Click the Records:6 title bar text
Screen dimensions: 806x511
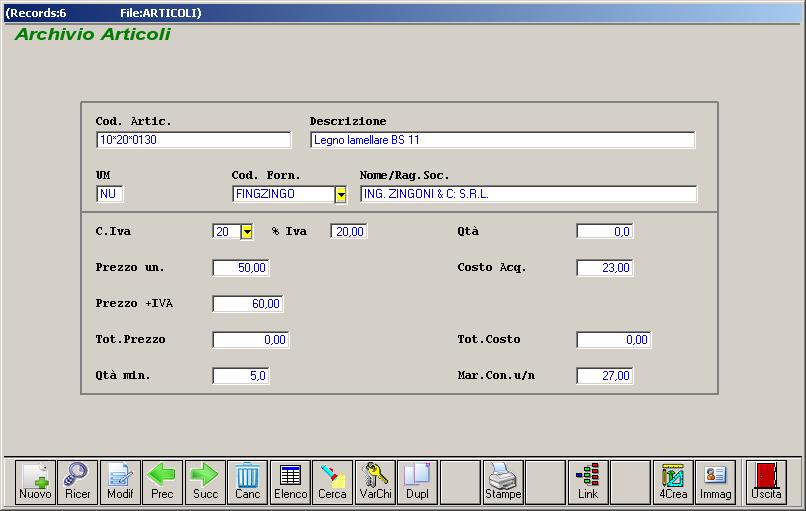[35, 13]
